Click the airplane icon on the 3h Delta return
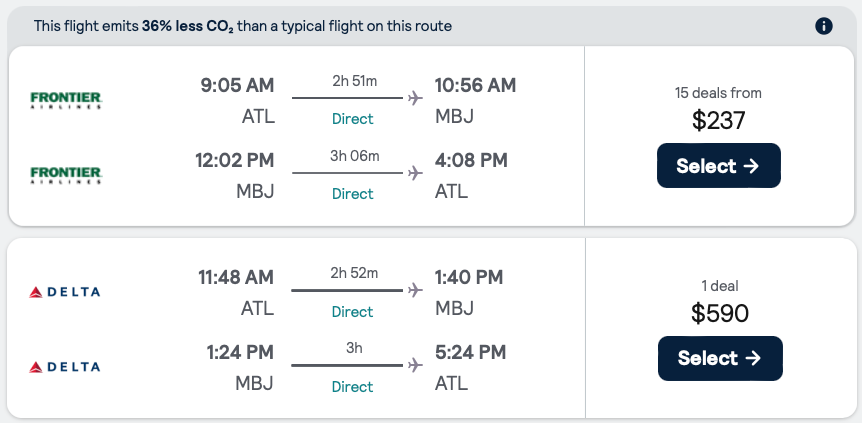The height and width of the screenshot is (423, 862). [x=415, y=366]
